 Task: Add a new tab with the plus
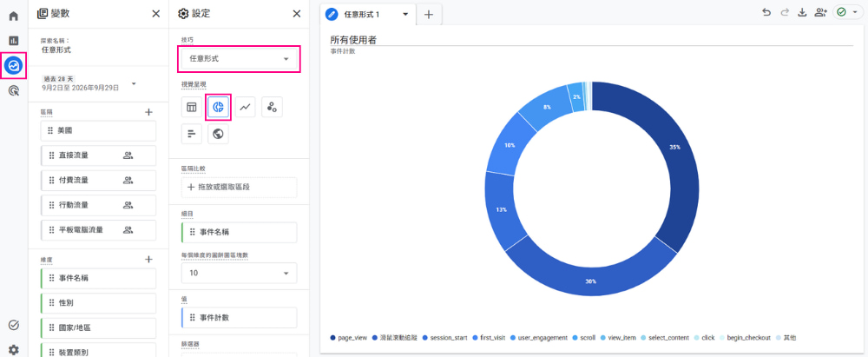[429, 15]
